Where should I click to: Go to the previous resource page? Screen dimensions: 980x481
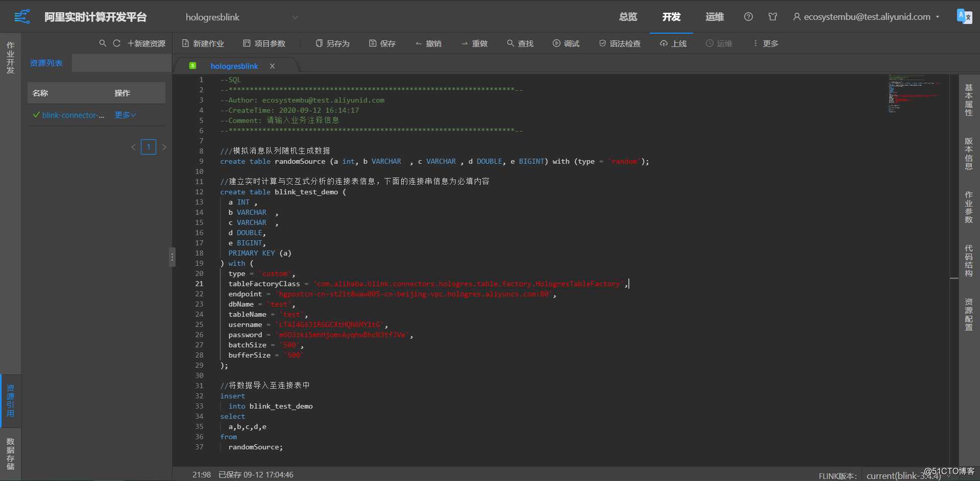click(x=133, y=147)
